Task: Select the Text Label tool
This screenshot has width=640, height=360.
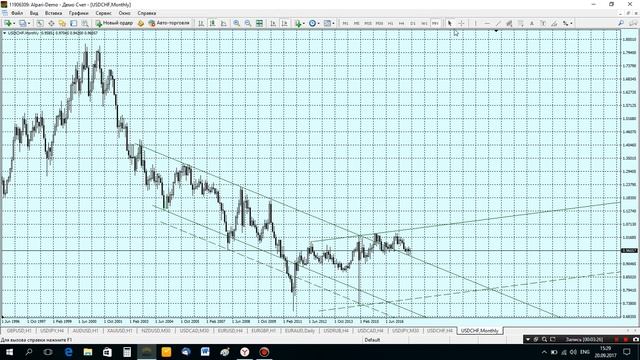Action: (543, 23)
